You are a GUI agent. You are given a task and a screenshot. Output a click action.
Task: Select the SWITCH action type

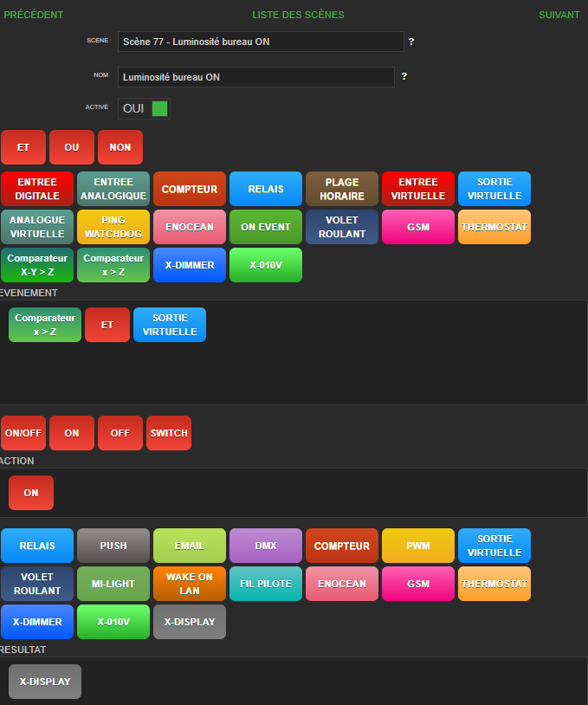169,433
